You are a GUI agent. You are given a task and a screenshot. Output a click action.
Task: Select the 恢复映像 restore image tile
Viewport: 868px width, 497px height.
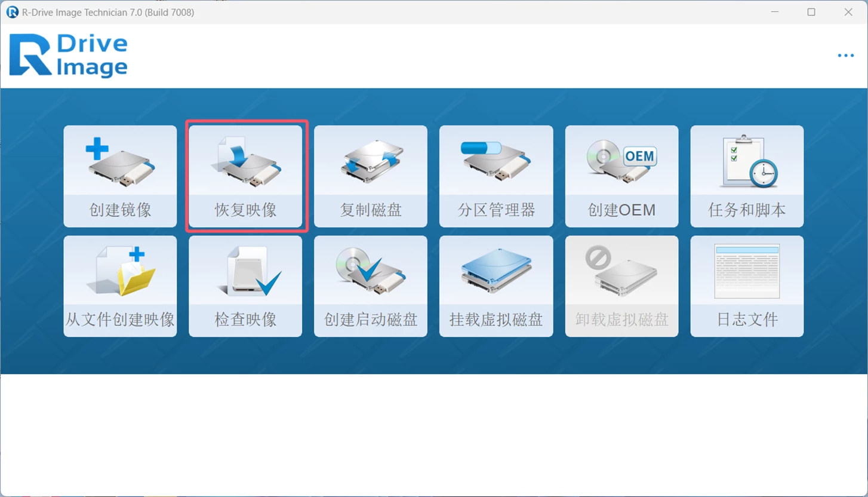point(245,176)
